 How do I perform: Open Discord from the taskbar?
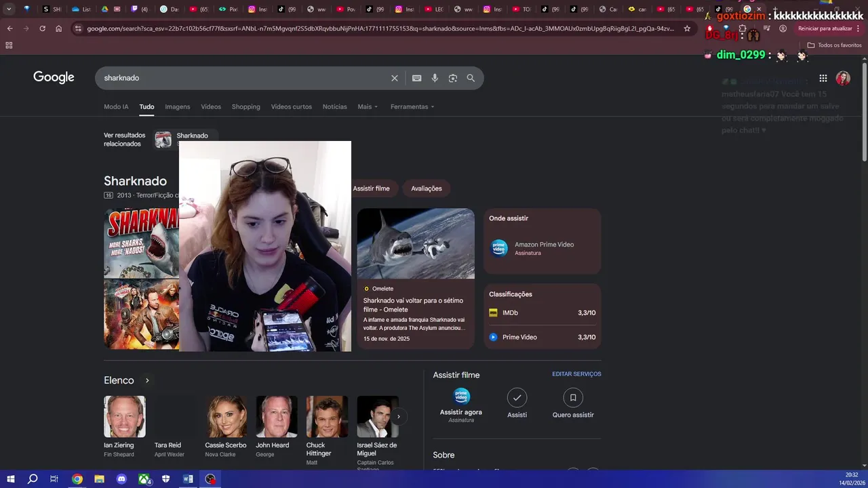click(x=121, y=479)
